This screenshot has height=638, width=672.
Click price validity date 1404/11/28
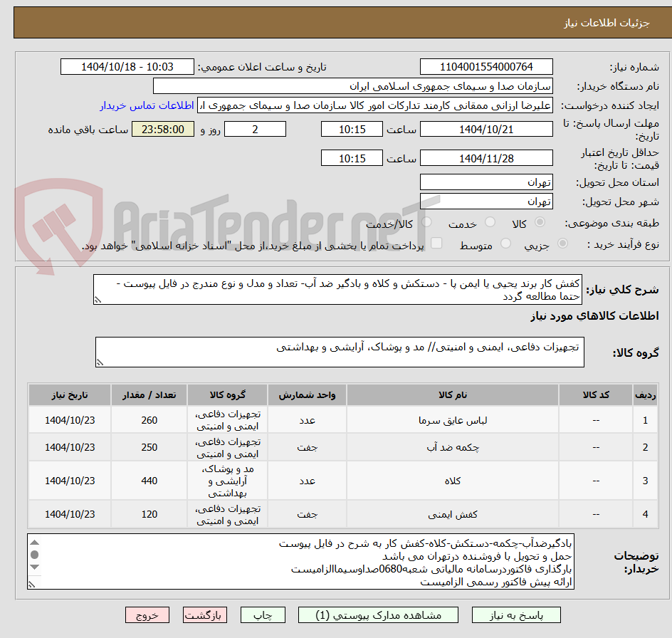tap(486, 158)
